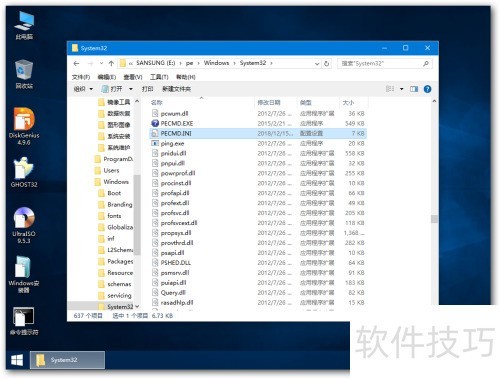The height and width of the screenshot is (379, 500).
Task: Open the command prompt desktop shortcut
Action: point(24,321)
